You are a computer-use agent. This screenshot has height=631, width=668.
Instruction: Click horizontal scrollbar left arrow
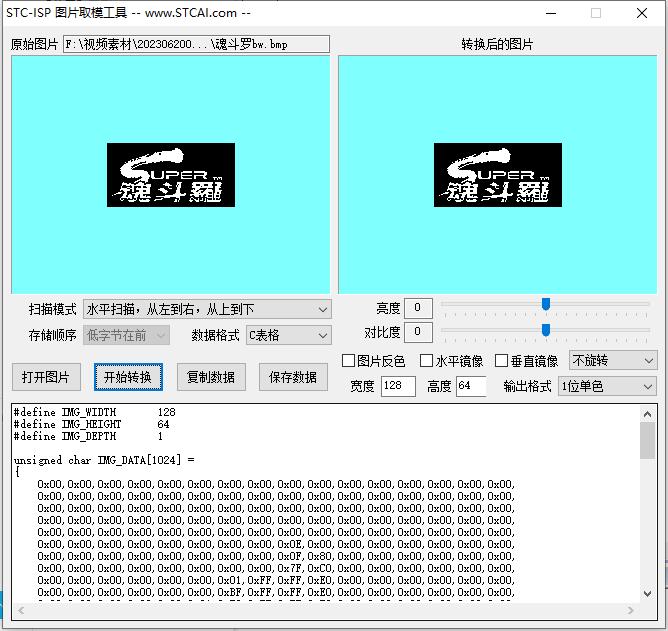(20, 611)
